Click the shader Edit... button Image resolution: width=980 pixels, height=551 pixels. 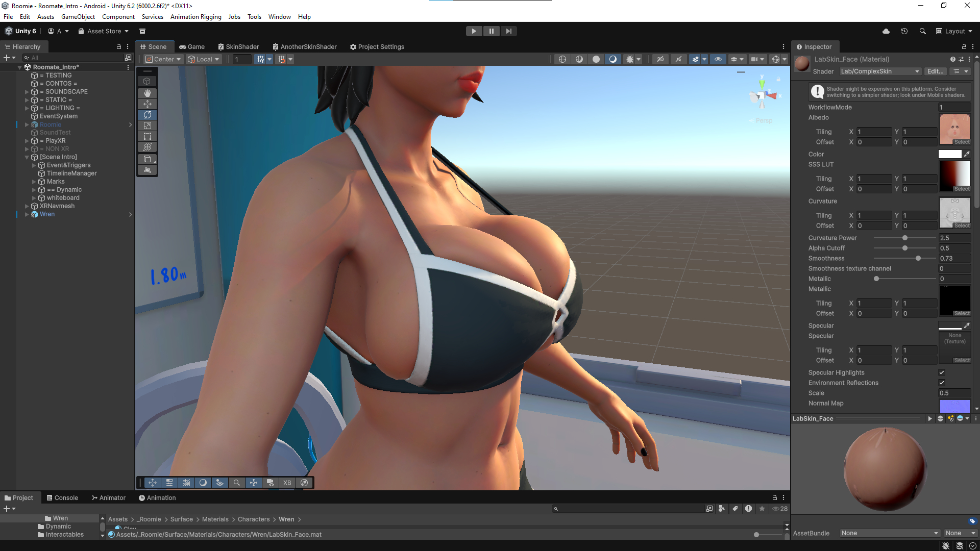coord(935,71)
